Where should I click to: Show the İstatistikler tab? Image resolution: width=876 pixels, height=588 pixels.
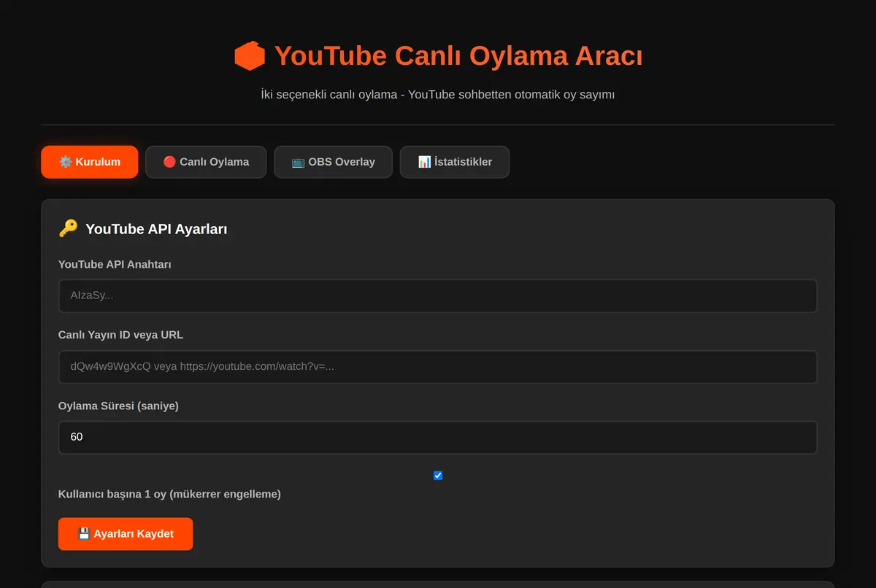455,162
